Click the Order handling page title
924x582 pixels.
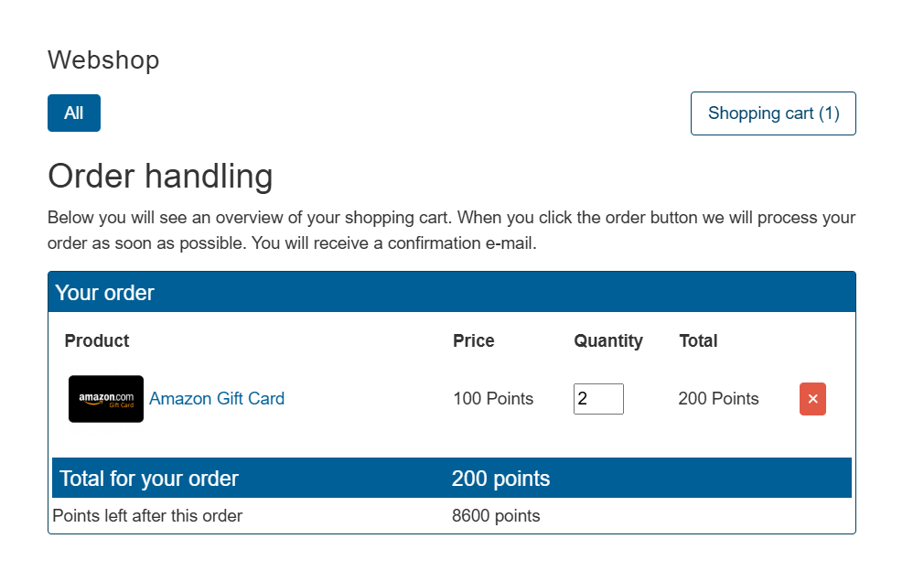coord(160,176)
